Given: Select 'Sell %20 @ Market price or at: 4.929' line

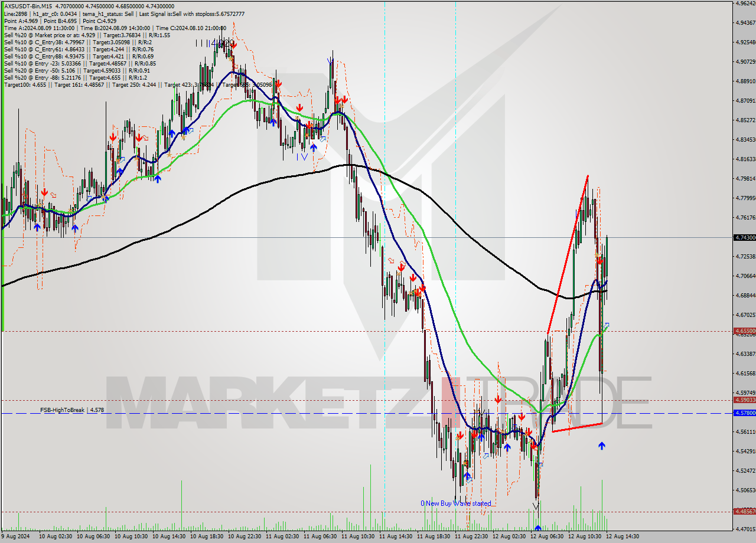Looking at the screenshot, I should point(87,35).
